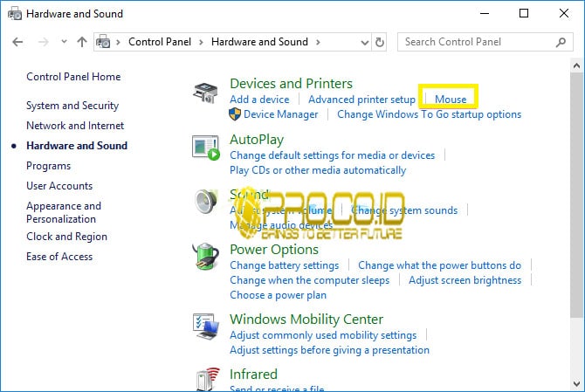Open Network and Internet category
This screenshot has height=392, width=585.
point(75,126)
